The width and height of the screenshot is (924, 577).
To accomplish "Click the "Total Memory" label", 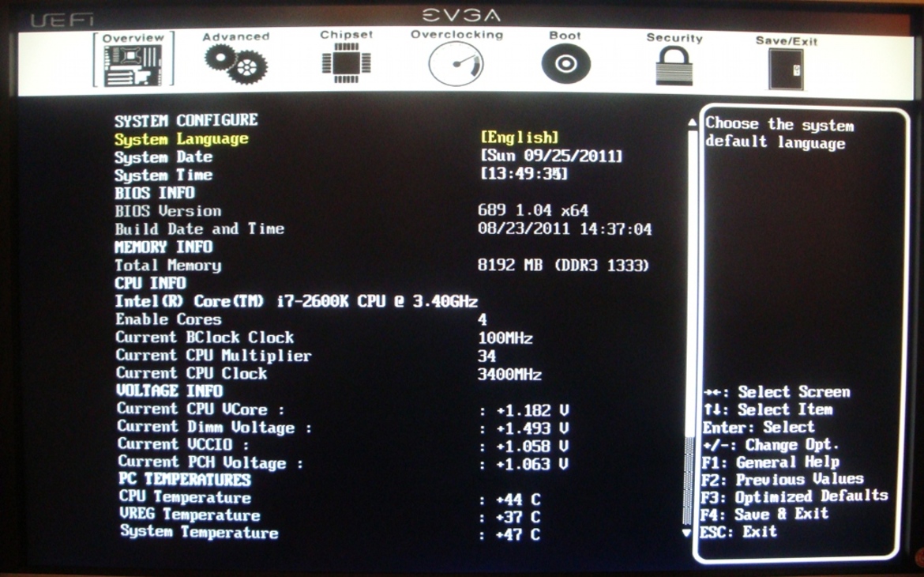I will tap(168, 266).
